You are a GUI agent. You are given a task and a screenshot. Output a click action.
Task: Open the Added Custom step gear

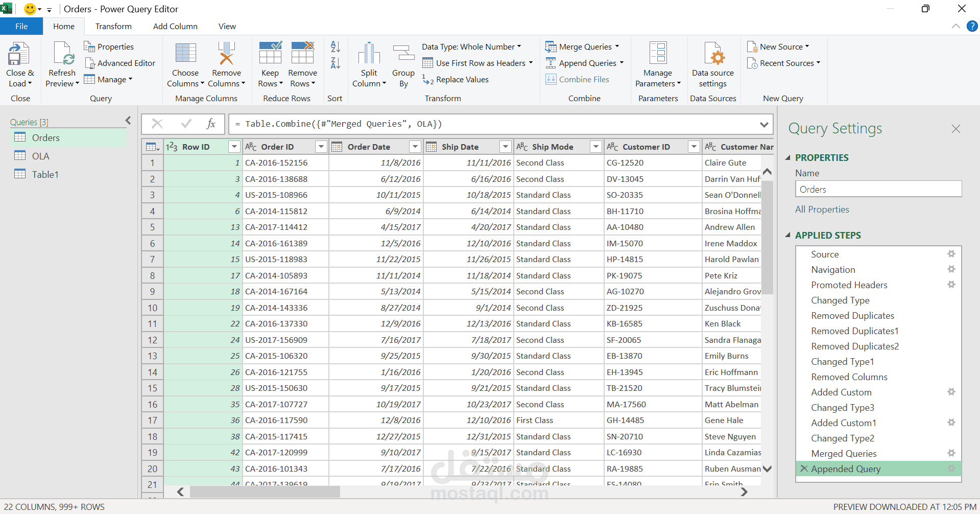click(x=951, y=392)
